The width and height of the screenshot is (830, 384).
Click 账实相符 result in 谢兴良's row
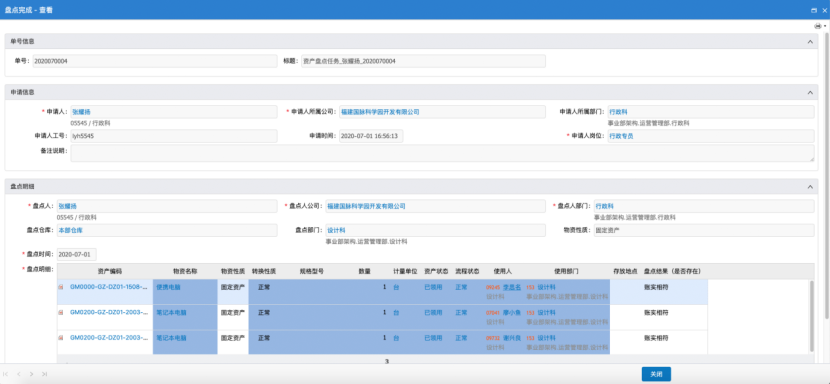656,338
